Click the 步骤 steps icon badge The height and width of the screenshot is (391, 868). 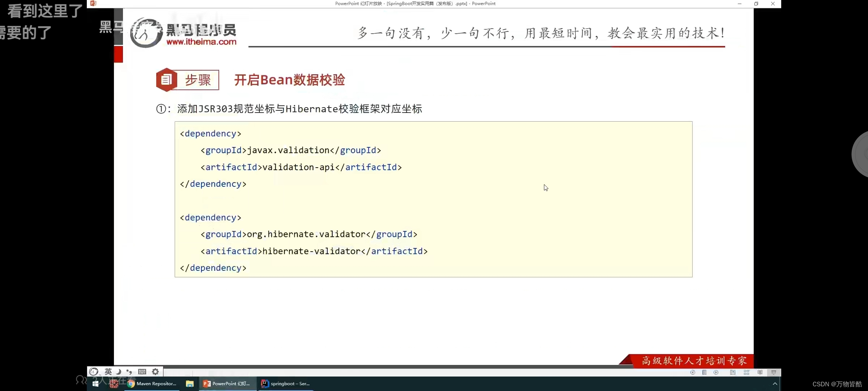pyautogui.click(x=187, y=80)
